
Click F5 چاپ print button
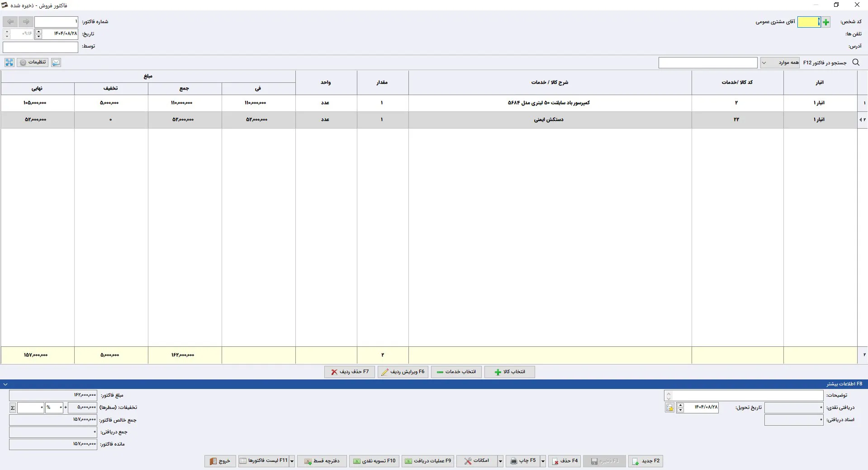tap(523, 461)
